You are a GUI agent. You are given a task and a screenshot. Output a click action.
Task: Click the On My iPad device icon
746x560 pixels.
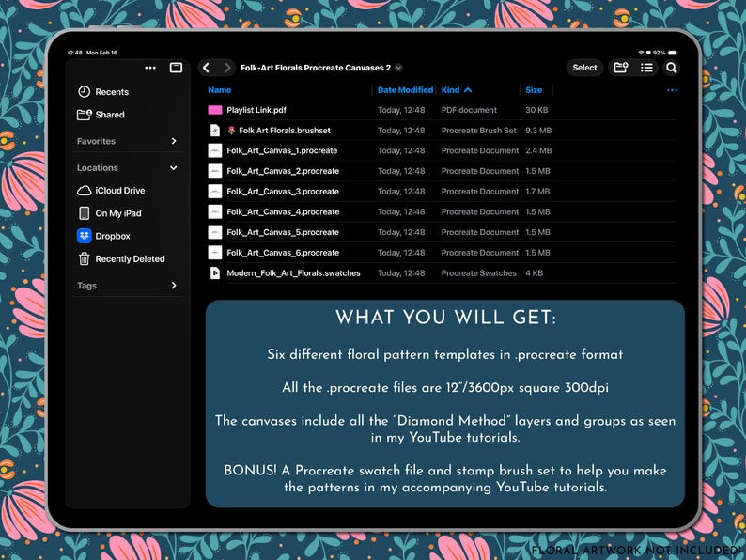[85, 213]
